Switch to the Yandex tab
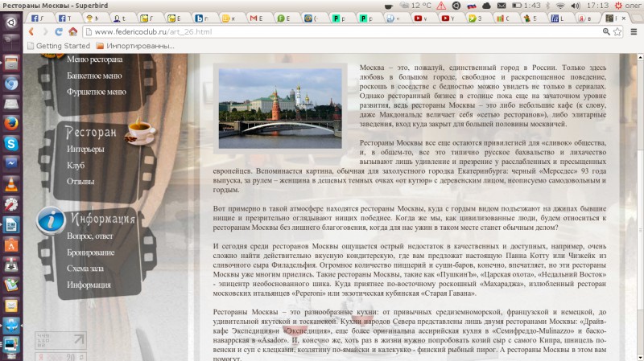 point(585,18)
